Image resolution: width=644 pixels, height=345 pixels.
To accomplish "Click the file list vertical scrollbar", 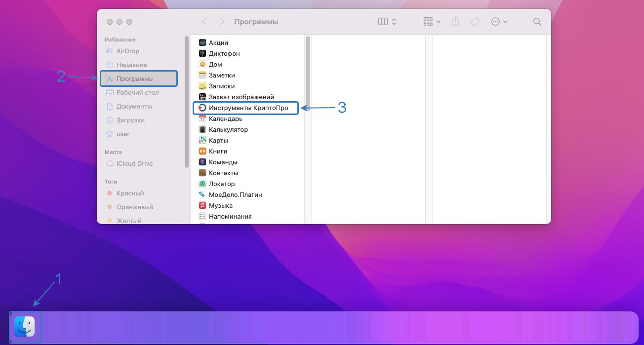I will (308, 74).
